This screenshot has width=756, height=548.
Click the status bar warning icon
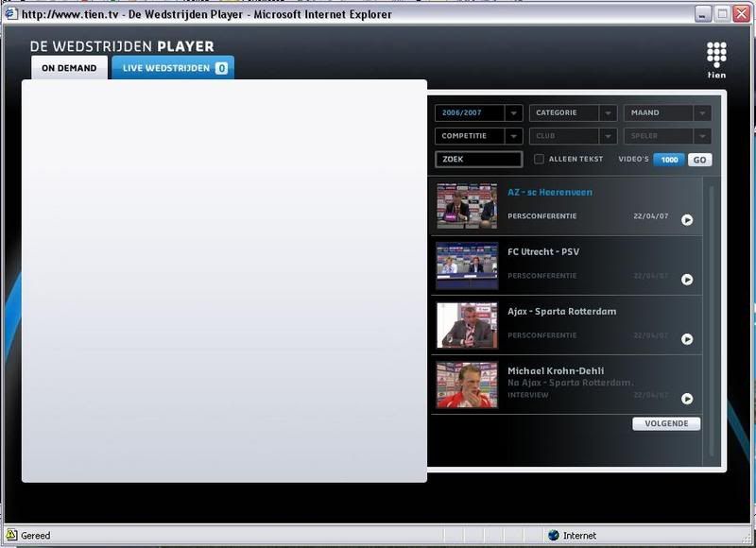pyautogui.click(x=11, y=535)
